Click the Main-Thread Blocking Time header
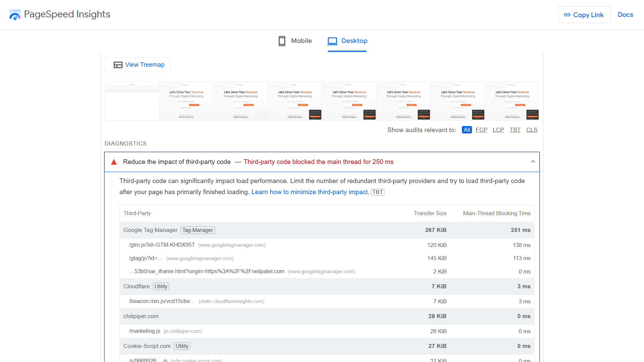The image size is (644, 362). point(497,213)
